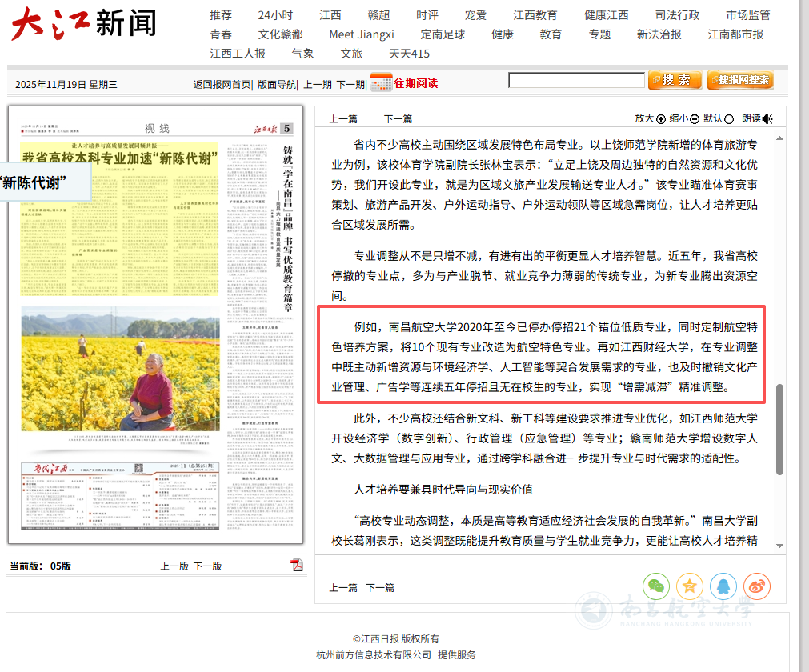Open the 往期阅读 calendar icon
Image resolution: width=809 pixels, height=672 pixels.
pyautogui.click(x=381, y=82)
